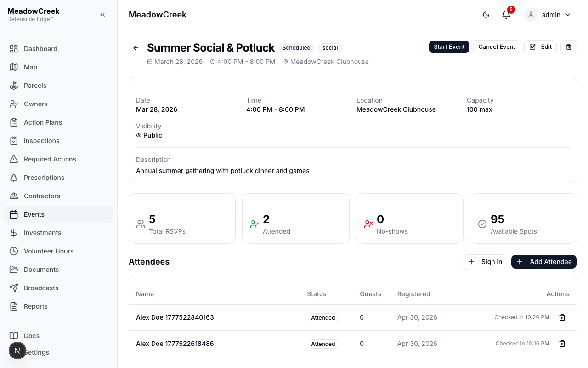Click the Start Event button
The image size is (588, 368).
(x=449, y=47)
